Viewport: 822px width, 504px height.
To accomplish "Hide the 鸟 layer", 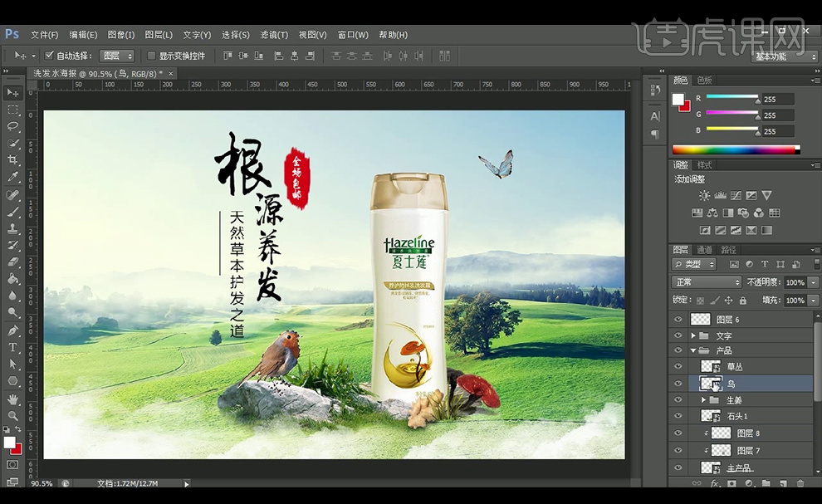I will coord(678,384).
